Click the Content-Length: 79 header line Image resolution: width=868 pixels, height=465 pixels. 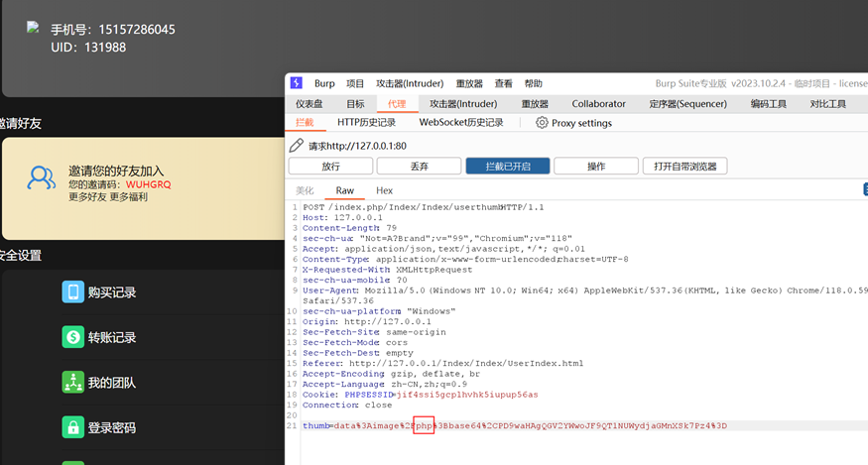(349, 227)
